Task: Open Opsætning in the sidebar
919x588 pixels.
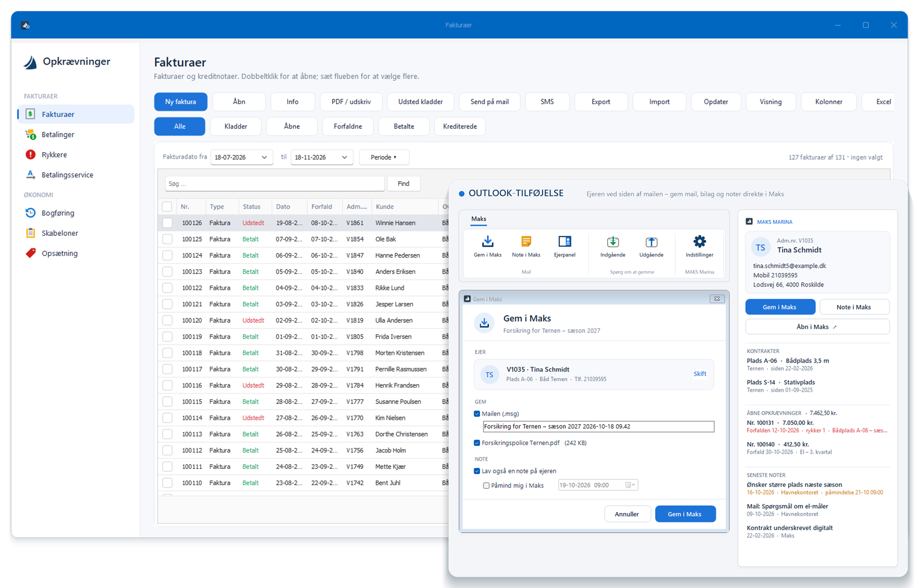Action: [x=76, y=253]
